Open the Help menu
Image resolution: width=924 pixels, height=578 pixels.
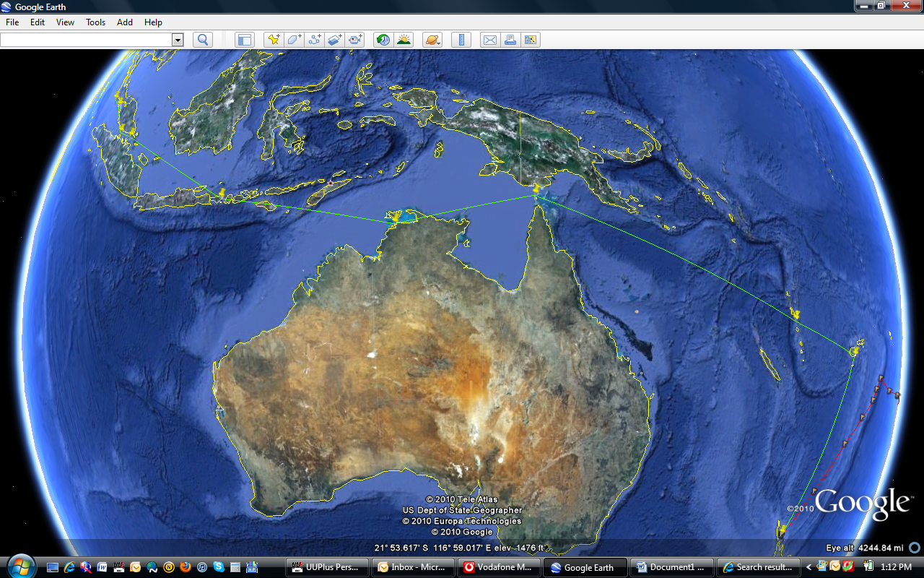pyautogui.click(x=153, y=22)
